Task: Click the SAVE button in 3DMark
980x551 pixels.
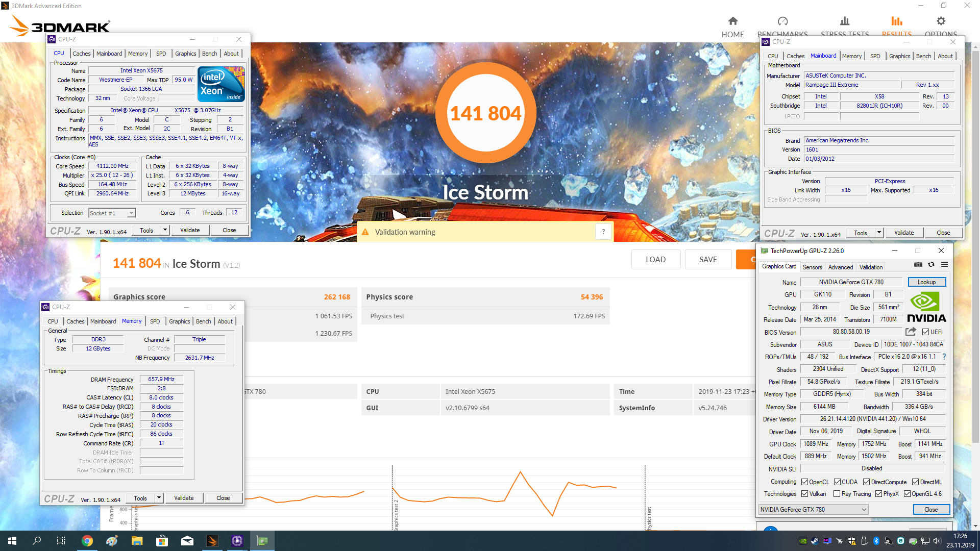Action: (x=708, y=259)
